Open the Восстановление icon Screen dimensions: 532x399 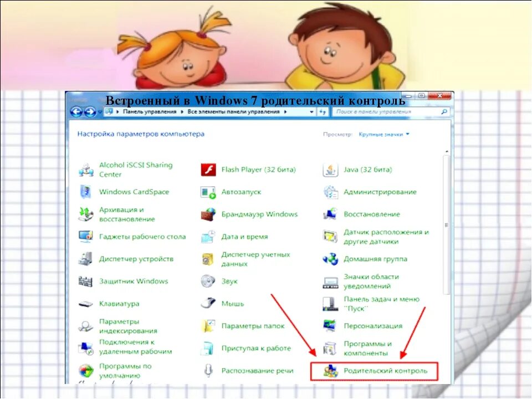(x=330, y=214)
